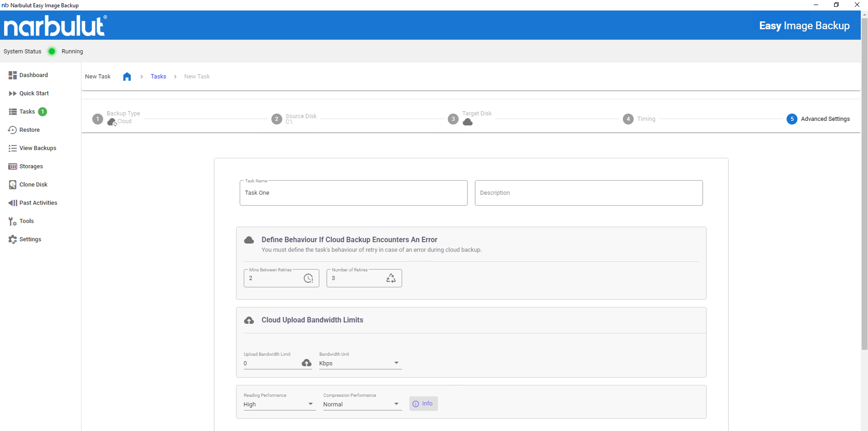This screenshot has height=431, width=868.
Task: Jump to step 4 Timing
Action: (628, 119)
